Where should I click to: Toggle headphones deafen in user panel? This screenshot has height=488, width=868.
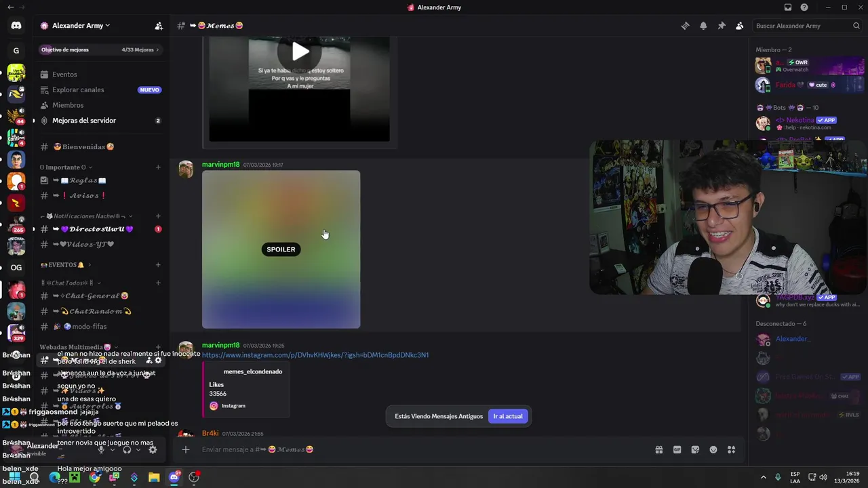(127, 449)
